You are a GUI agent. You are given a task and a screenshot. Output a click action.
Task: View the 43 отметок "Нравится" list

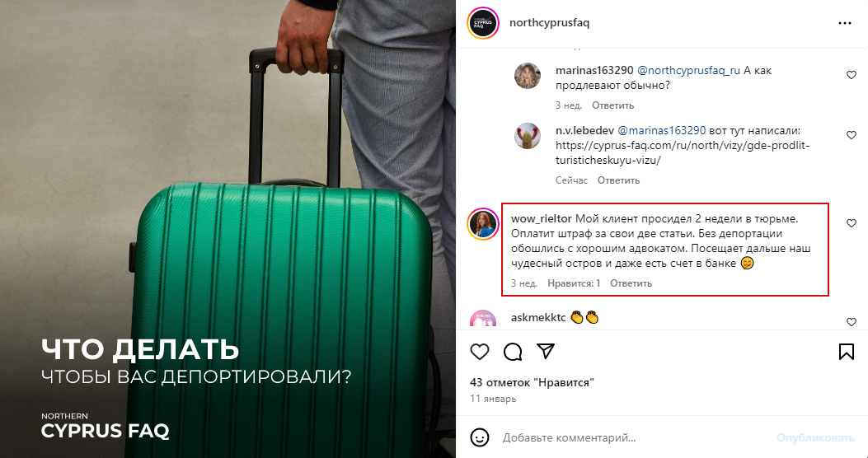coord(532,382)
